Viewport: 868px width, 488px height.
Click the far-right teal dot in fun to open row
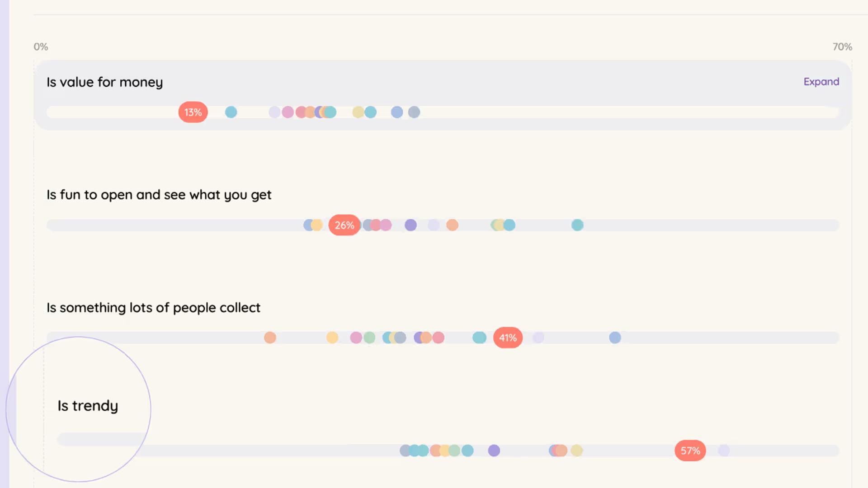(x=577, y=225)
